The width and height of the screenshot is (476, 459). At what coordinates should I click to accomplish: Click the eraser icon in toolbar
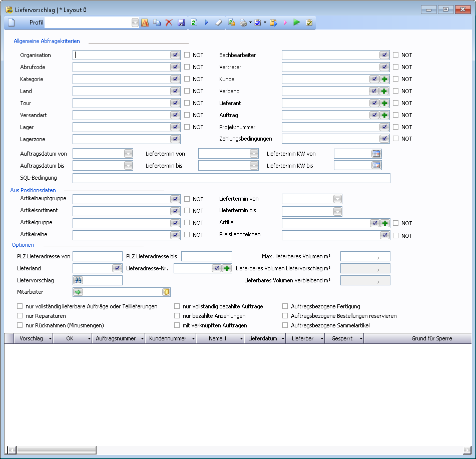coord(218,23)
